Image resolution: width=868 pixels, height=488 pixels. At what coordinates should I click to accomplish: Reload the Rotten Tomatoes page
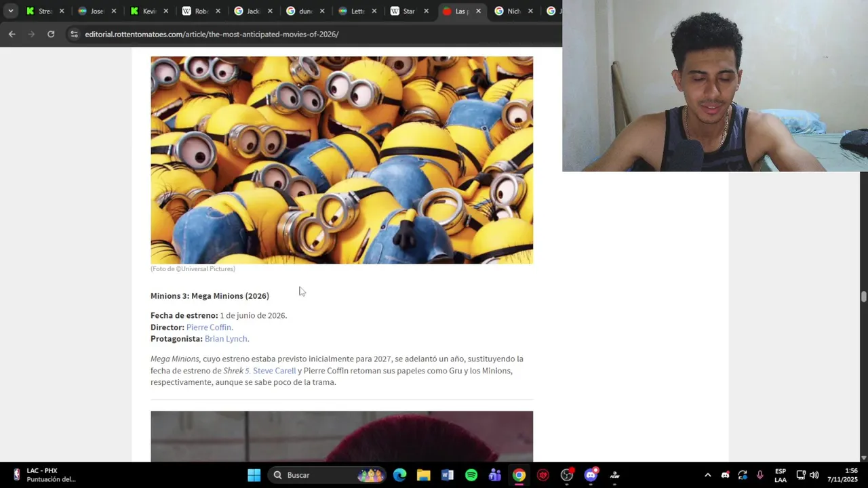click(x=51, y=34)
